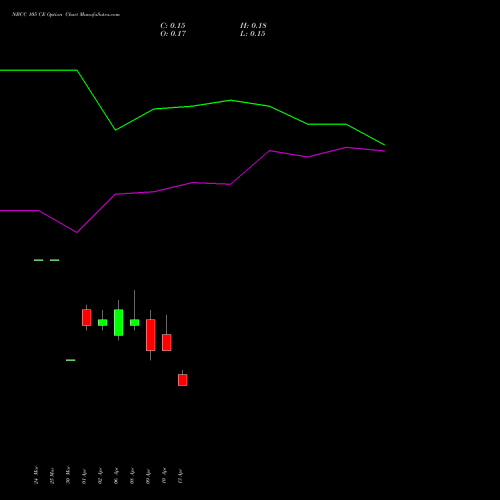Select the 17 Apr date label
This screenshot has width=500, height=500.
[180, 477]
